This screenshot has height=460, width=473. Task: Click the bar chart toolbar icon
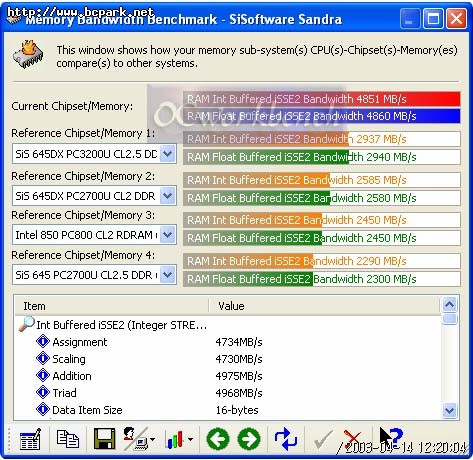(175, 439)
